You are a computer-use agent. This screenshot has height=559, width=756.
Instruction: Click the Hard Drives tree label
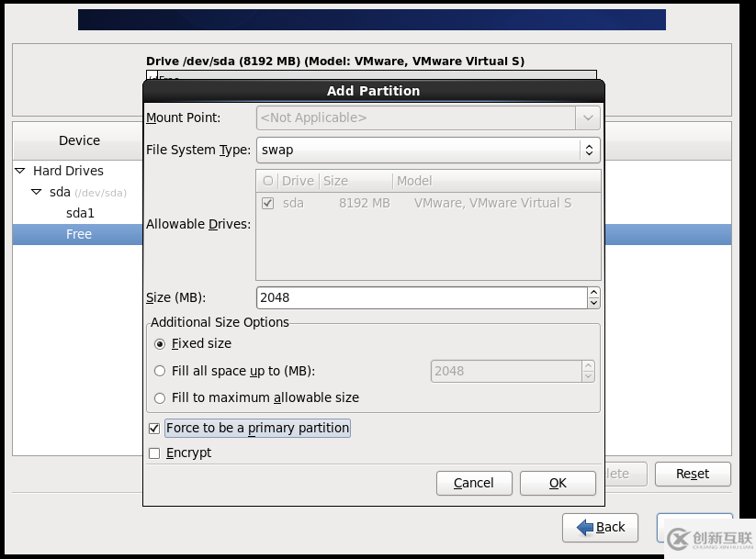pos(69,171)
